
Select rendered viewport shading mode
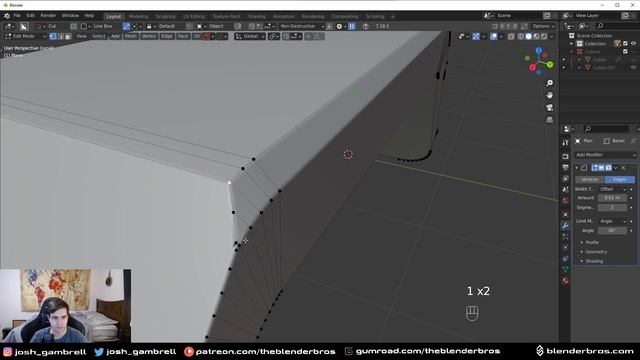coord(544,36)
